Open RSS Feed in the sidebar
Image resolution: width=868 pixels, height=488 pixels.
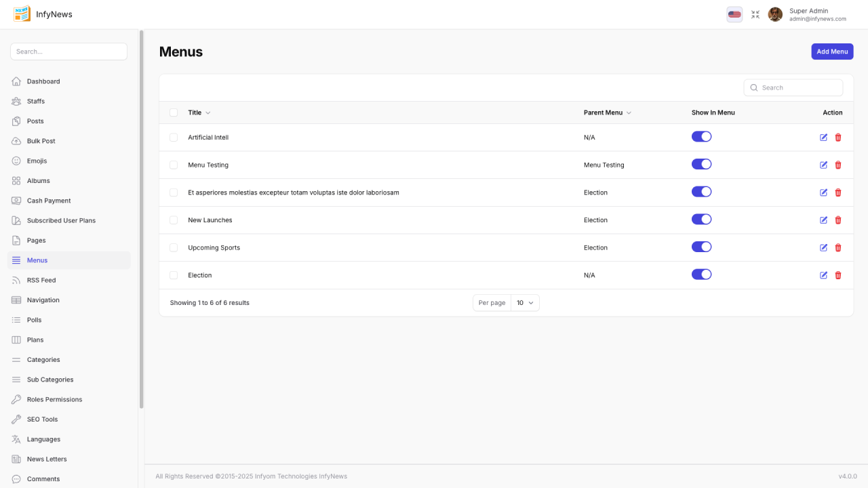click(x=41, y=280)
